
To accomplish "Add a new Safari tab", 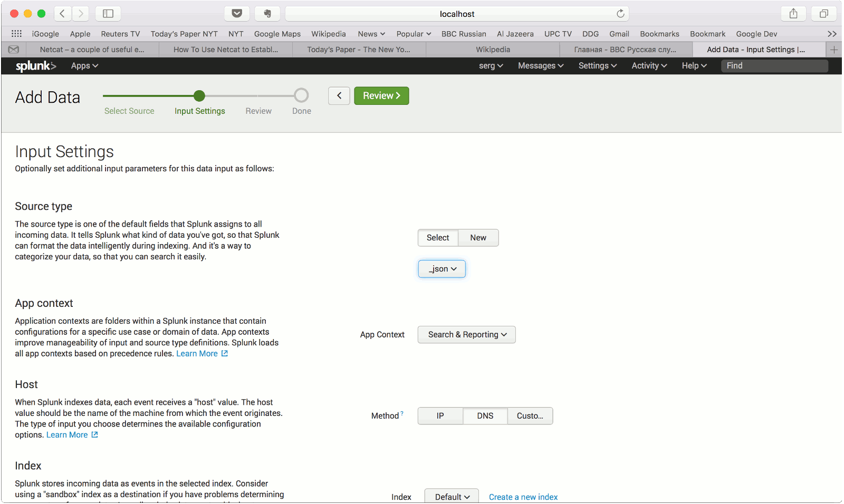I will pyautogui.click(x=834, y=50).
